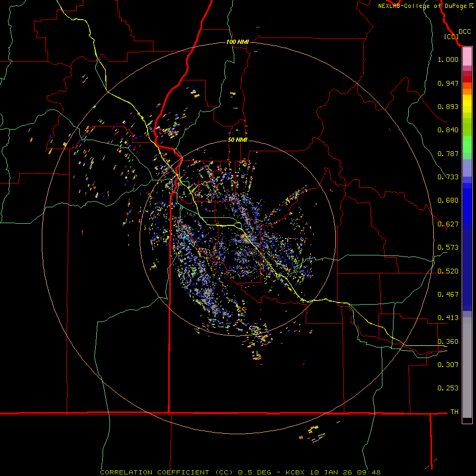Click the 50 NMI range ring label
This screenshot has width=476, height=476.
[237, 140]
